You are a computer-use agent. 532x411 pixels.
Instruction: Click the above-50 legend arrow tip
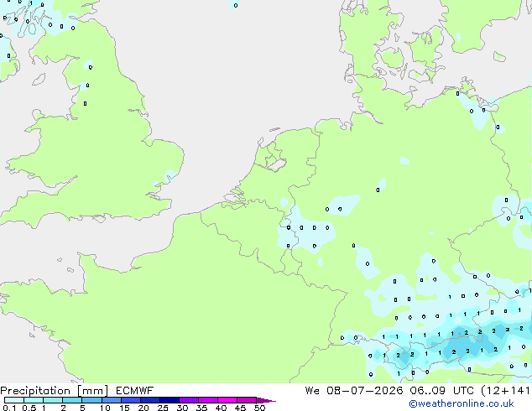tap(266, 400)
